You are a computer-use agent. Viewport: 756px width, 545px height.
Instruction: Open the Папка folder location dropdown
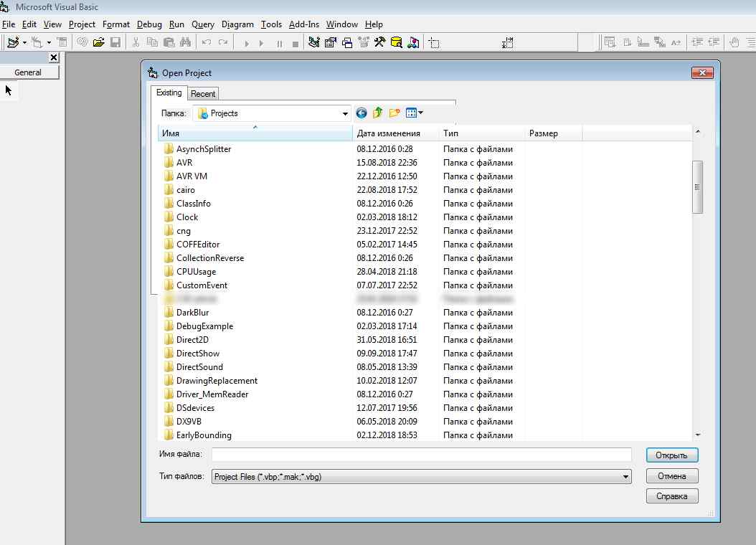(345, 114)
